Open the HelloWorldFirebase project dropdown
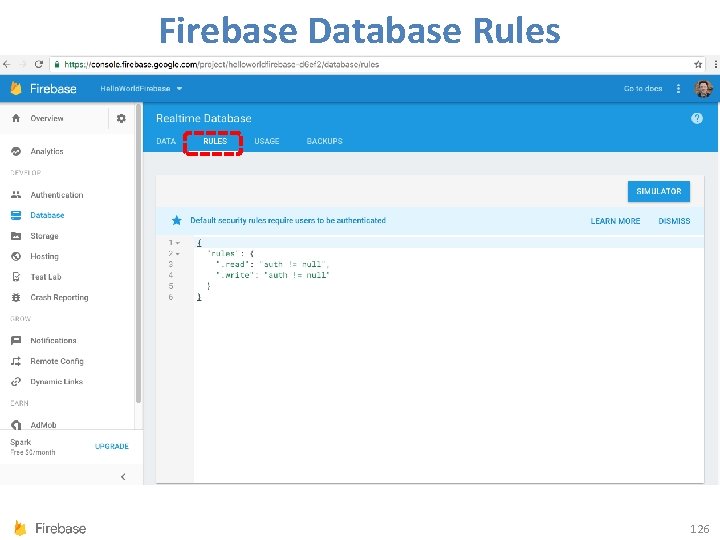 (141, 89)
